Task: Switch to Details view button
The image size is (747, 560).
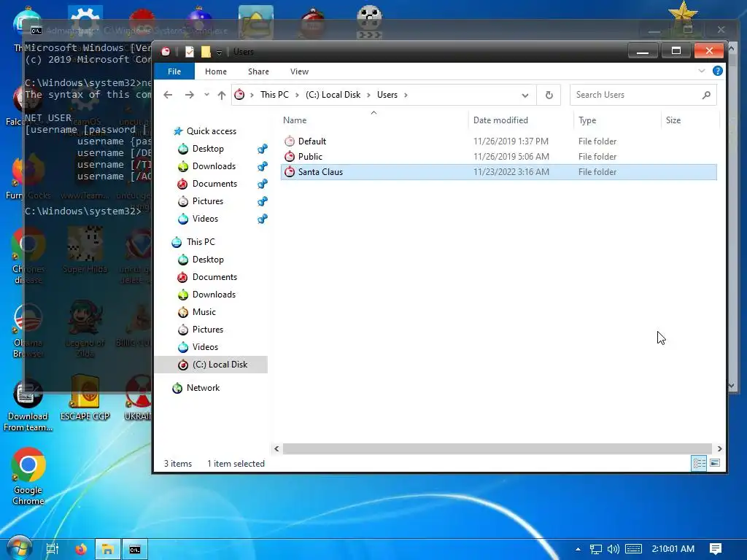Action: coord(699,463)
